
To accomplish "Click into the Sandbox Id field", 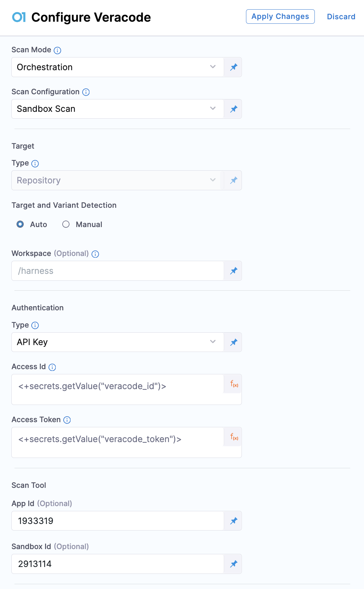I will coord(117,564).
